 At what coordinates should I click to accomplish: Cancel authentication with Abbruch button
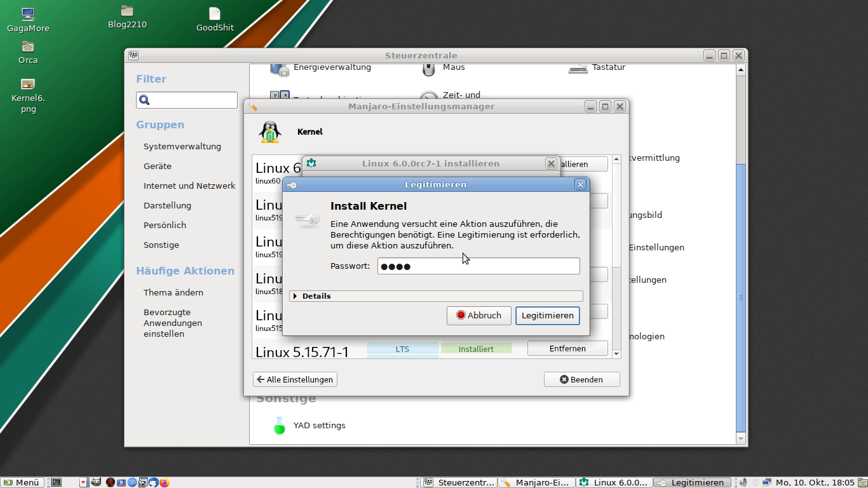point(479,315)
